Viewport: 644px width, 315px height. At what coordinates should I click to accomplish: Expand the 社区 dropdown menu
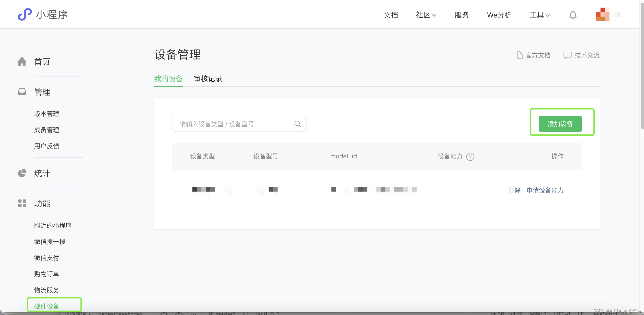pos(426,15)
